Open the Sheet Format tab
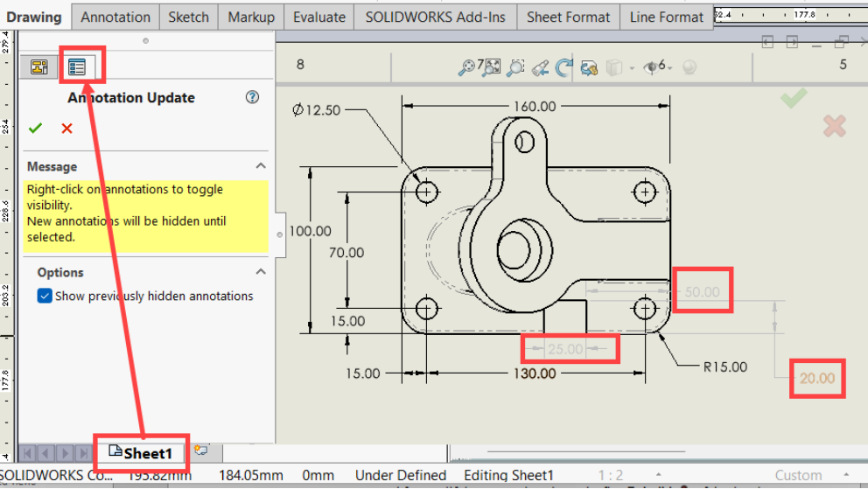This screenshot has width=868, height=489. [568, 17]
